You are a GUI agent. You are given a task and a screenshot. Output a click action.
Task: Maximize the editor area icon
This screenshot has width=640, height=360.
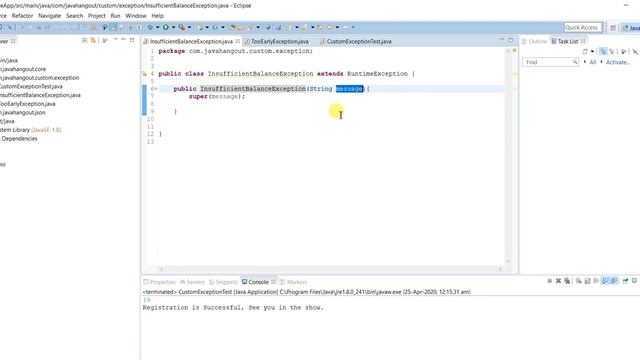click(511, 40)
